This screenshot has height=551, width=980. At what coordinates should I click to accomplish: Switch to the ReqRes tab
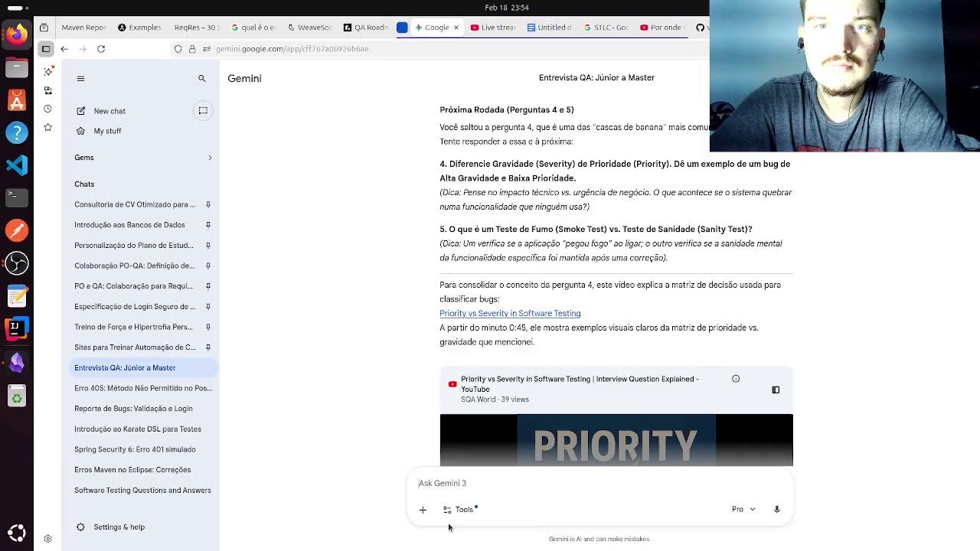point(195,28)
